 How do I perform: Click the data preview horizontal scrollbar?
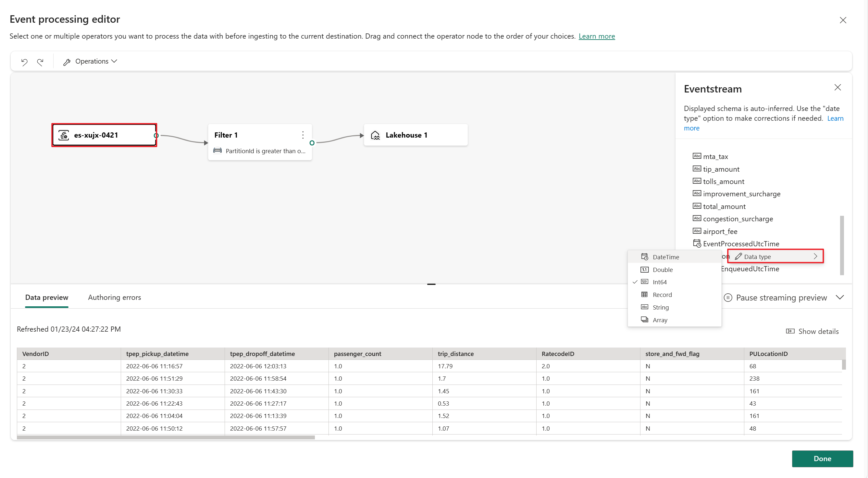click(x=166, y=437)
